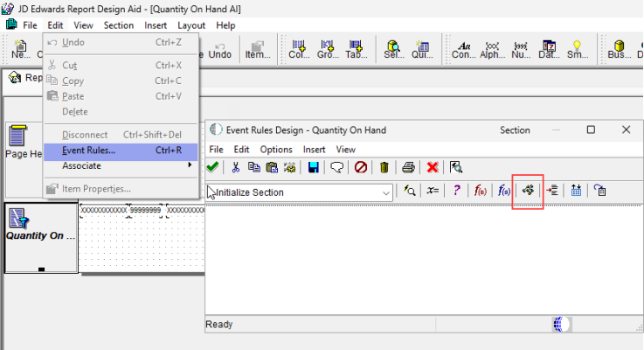
Task: Click the Group Section toolbar icon
Action: [328, 49]
